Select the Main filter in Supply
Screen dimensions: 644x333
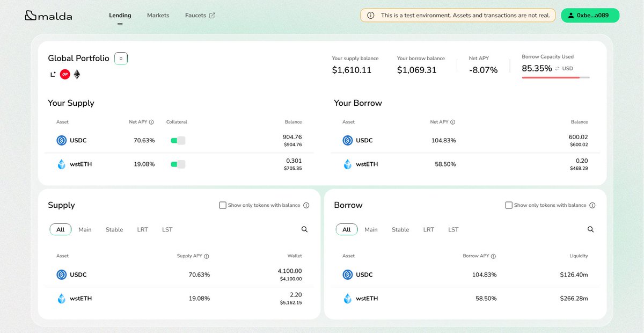(85, 229)
